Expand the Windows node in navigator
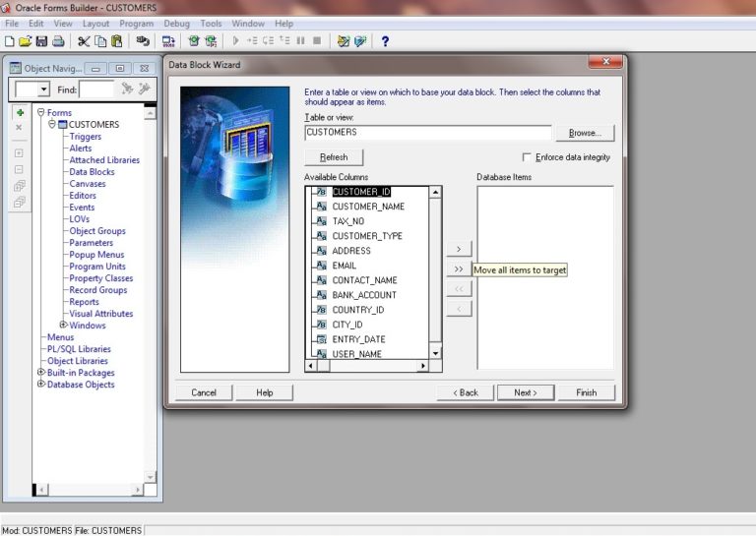756x536 pixels. [63, 325]
